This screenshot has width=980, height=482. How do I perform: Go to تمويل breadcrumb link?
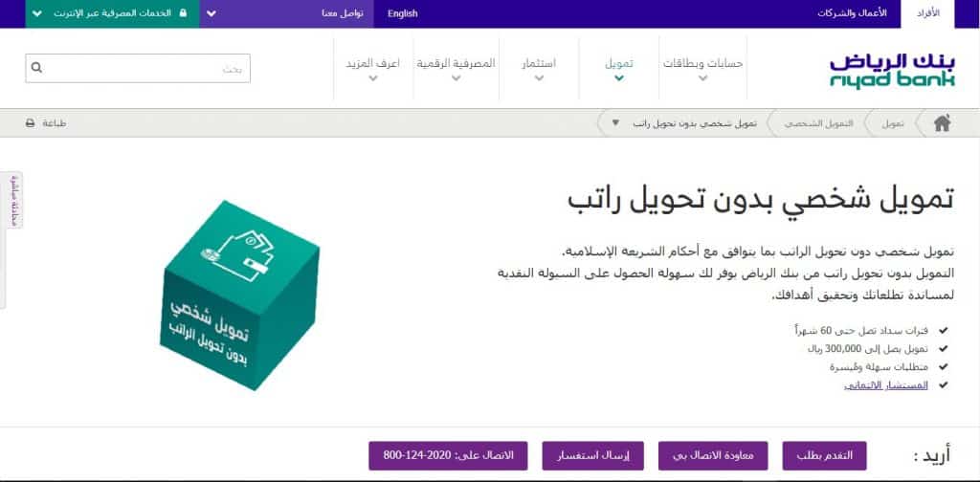pyautogui.click(x=893, y=123)
